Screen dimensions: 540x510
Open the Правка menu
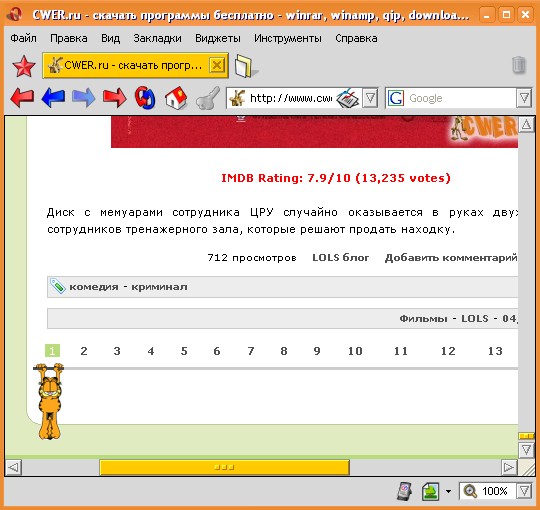click(69, 38)
